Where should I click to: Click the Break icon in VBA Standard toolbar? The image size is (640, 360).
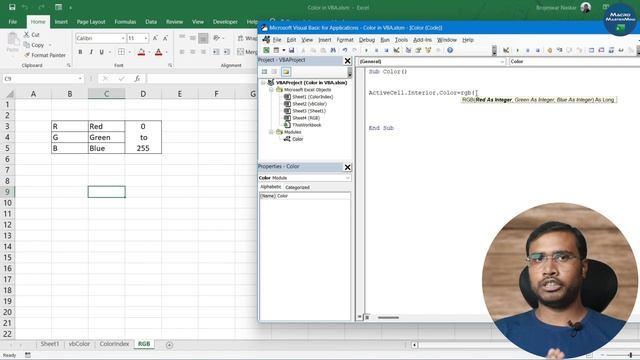tap(376, 50)
